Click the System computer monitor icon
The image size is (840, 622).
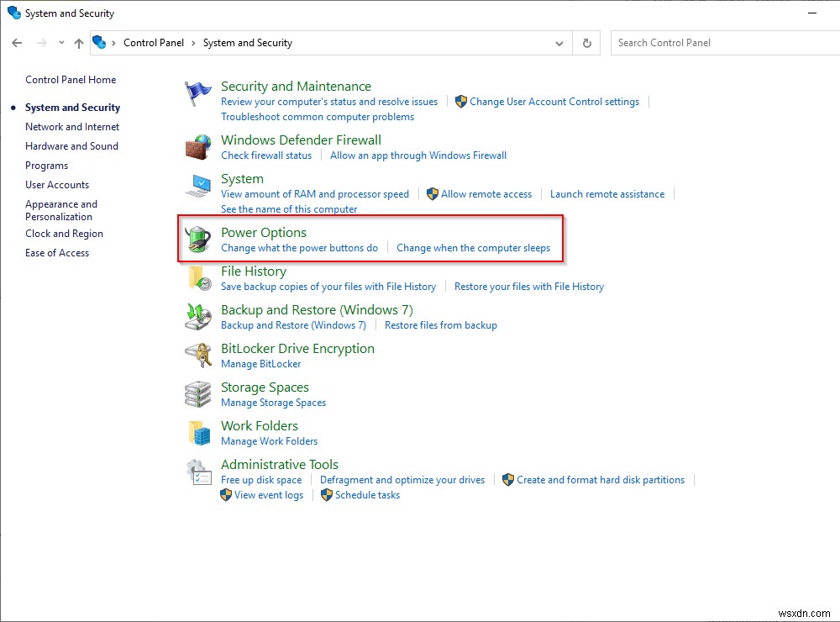click(197, 186)
